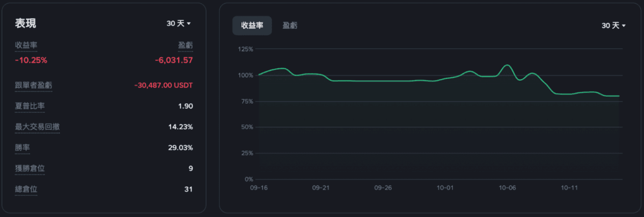The image size is (644, 217).
Task: Click the 收益率 label in 表現 panel
Action: pos(26,45)
